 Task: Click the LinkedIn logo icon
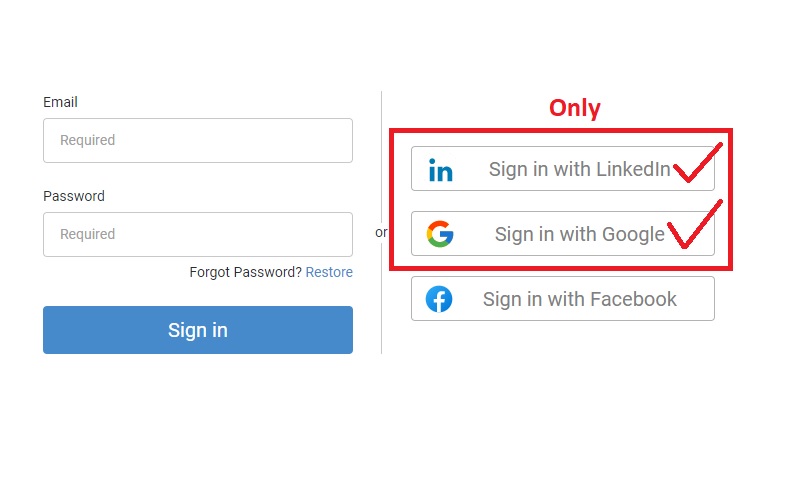440,170
